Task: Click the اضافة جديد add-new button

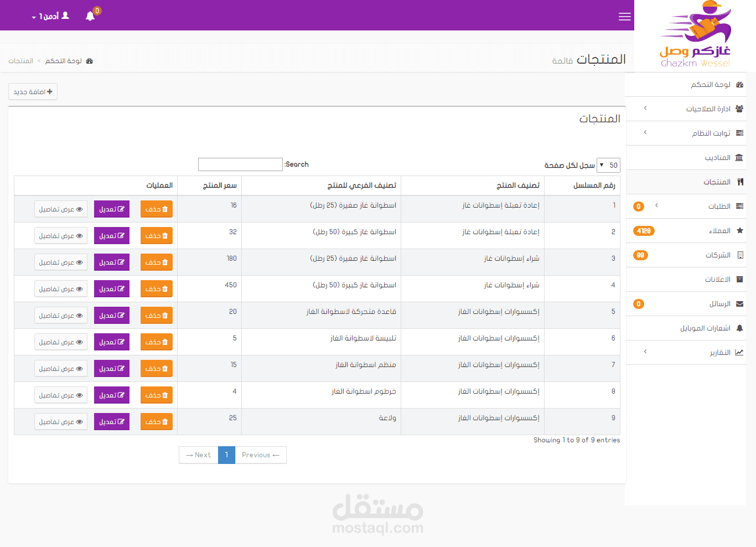Action: (x=33, y=91)
